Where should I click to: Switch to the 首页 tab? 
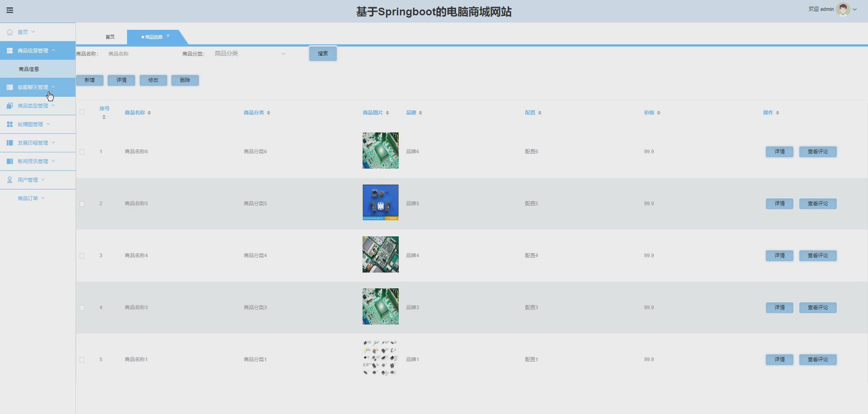point(110,37)
